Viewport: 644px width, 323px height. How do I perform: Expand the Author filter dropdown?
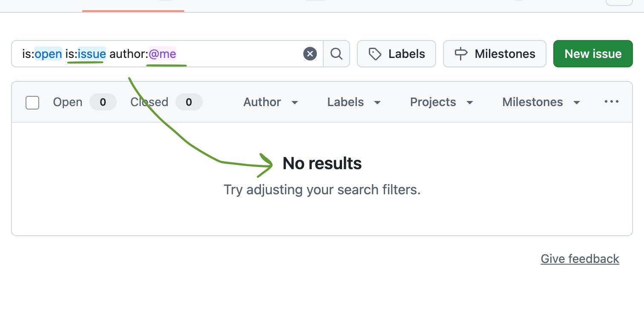click(271, 102)
